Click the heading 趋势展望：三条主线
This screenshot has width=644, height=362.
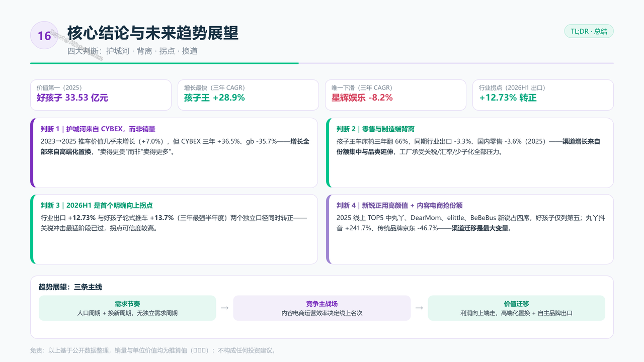coord(70,287)
